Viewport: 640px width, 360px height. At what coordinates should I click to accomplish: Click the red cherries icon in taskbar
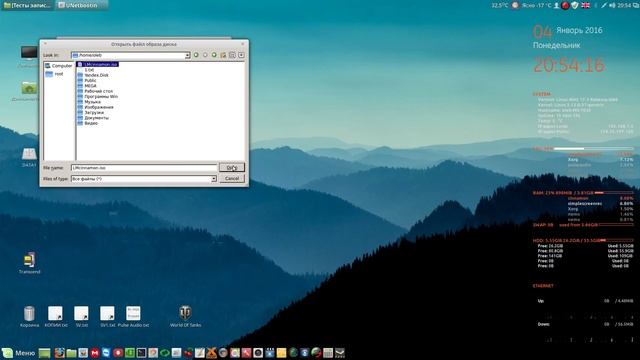[188, 353]
